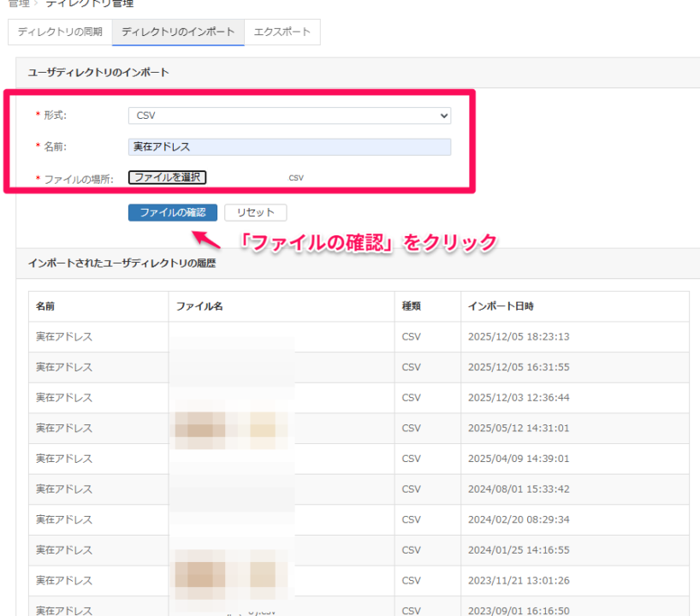Screen dimensions: 700x616
Task: Expand the 形式 dropdown showing CSV
Action: click(x=289, y=115)
